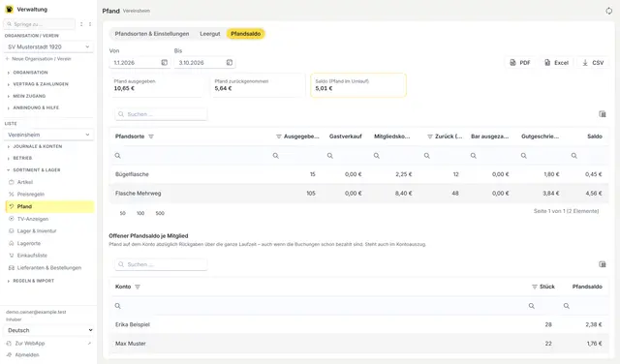The width and height of the screenshot is (620, 364).
Task: Filter the Pfandsorte column header
Action: pos(151,136)
